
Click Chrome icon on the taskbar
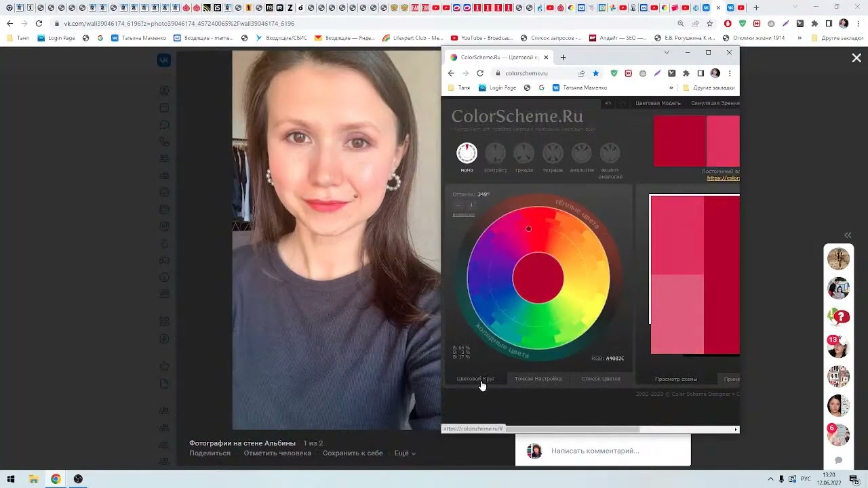click(x=56, y=479)
